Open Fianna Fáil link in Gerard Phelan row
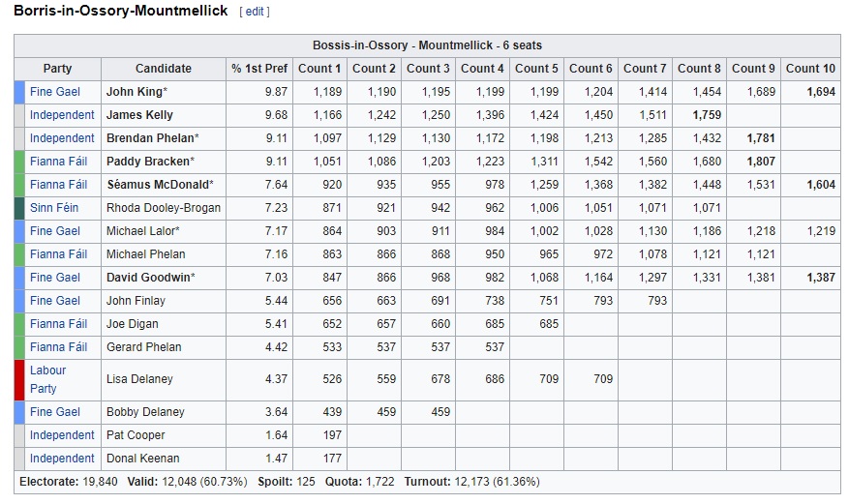This screenshot has width=849, height=504. [x=58, y=347]
